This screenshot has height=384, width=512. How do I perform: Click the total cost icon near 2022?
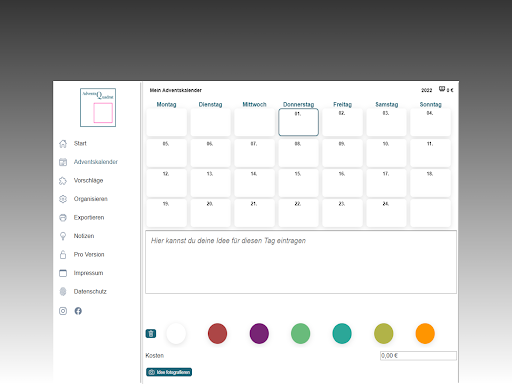point(442,89)
